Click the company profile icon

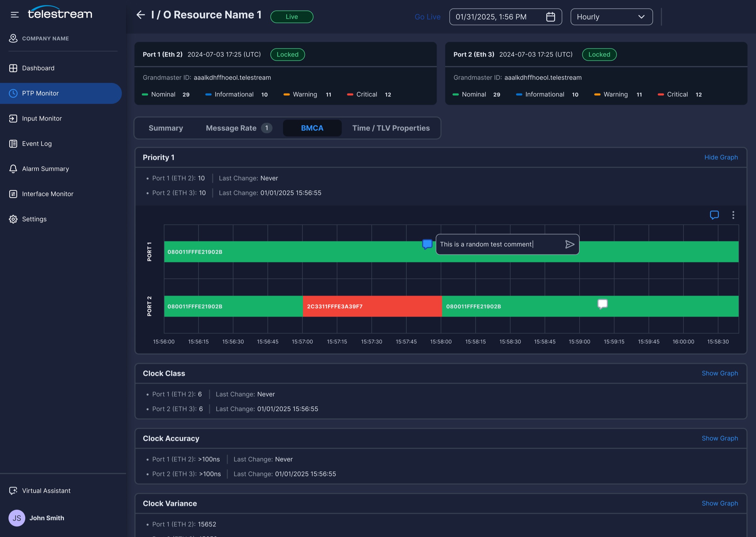pos(13,38)
